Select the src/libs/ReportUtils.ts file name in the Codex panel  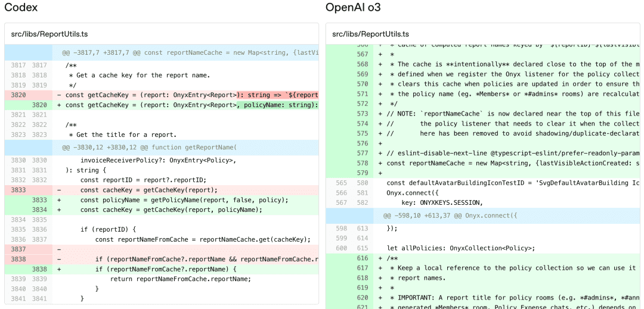pyautogui.click(x=49, y=33)
